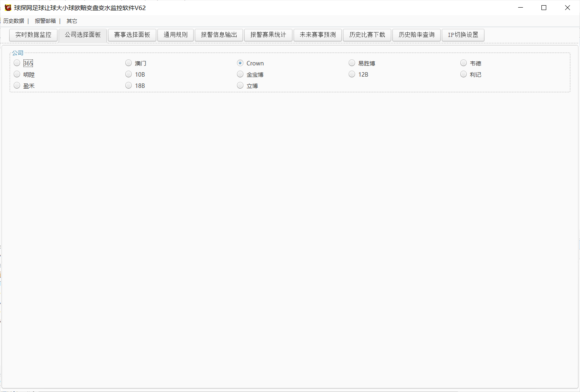Screen dimensions: 580x392
Task: Pick the 韦德 company option
Action: [464, 63]
